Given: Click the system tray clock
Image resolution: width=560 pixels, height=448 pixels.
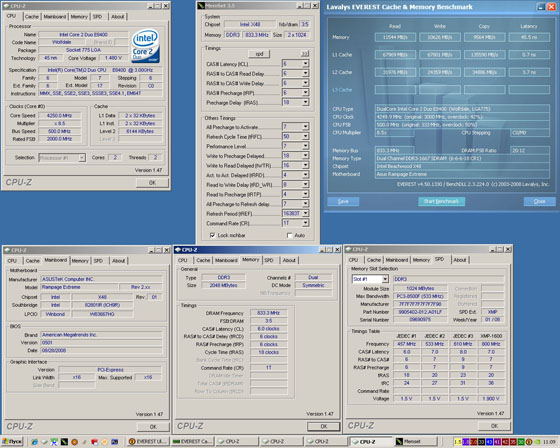Looking at the screenshot, I should click(549, 442).
